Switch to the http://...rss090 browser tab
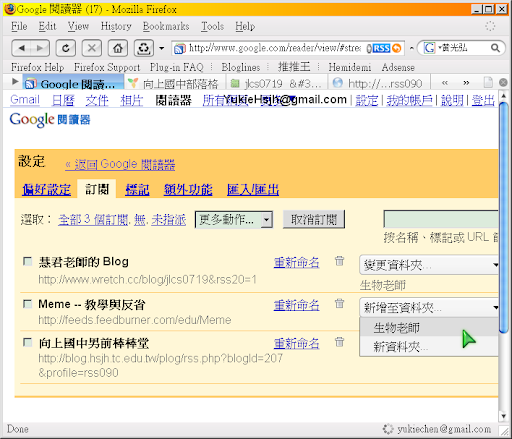Image resolution: width=512 pixels, height=439 pixels. pos(379,83)
